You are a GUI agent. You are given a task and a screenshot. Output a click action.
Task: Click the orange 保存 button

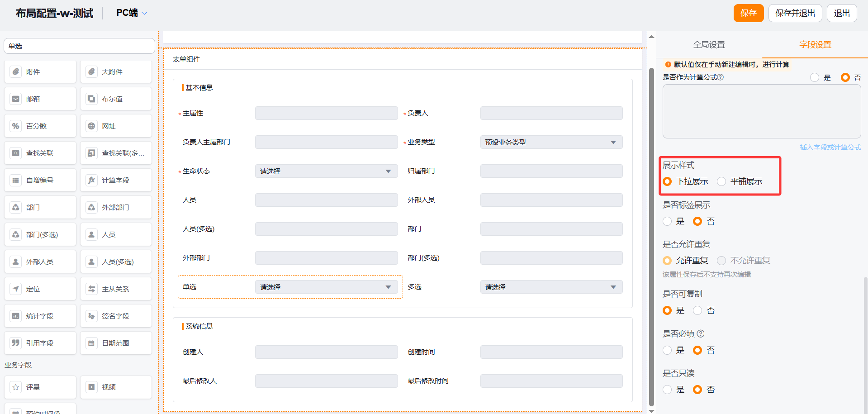748,13
